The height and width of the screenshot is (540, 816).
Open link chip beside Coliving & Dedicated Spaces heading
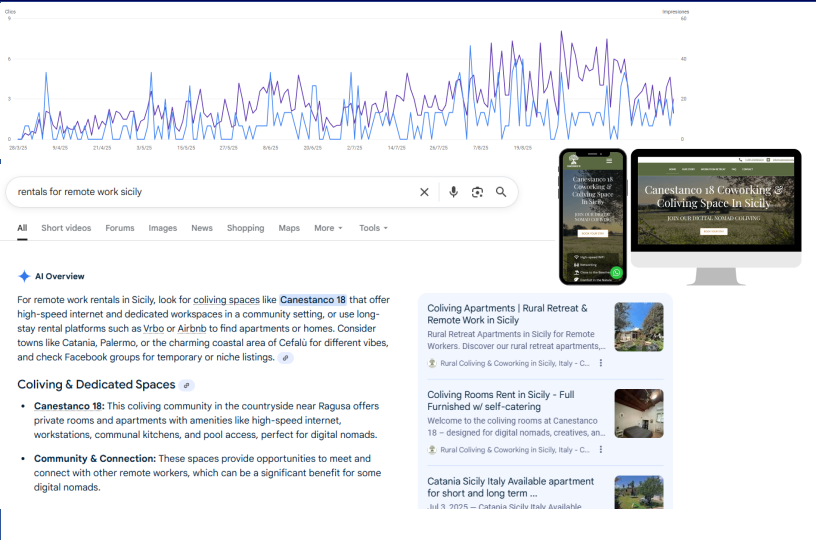pos(186,385)
